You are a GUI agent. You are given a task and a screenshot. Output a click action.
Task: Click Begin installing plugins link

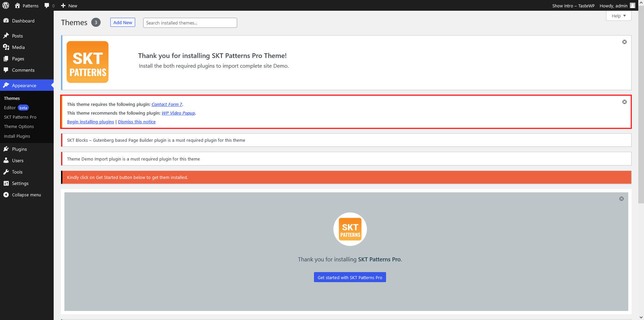click(91, 122)
